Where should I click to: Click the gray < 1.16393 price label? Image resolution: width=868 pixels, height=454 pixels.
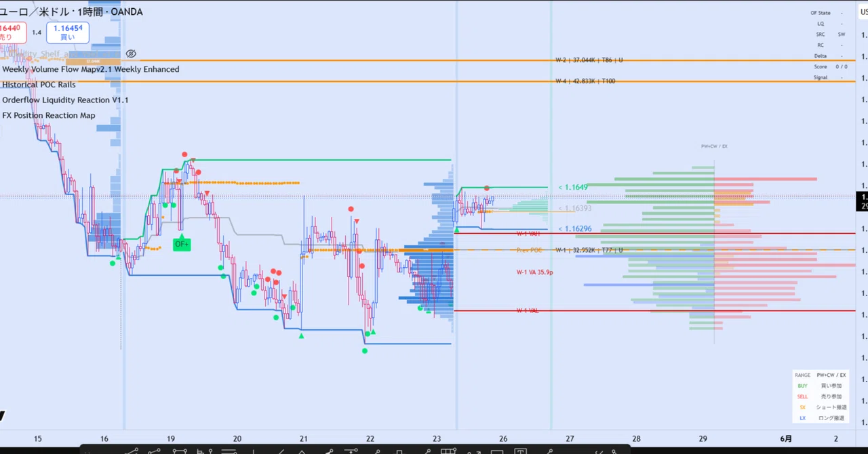coord(575,209)
